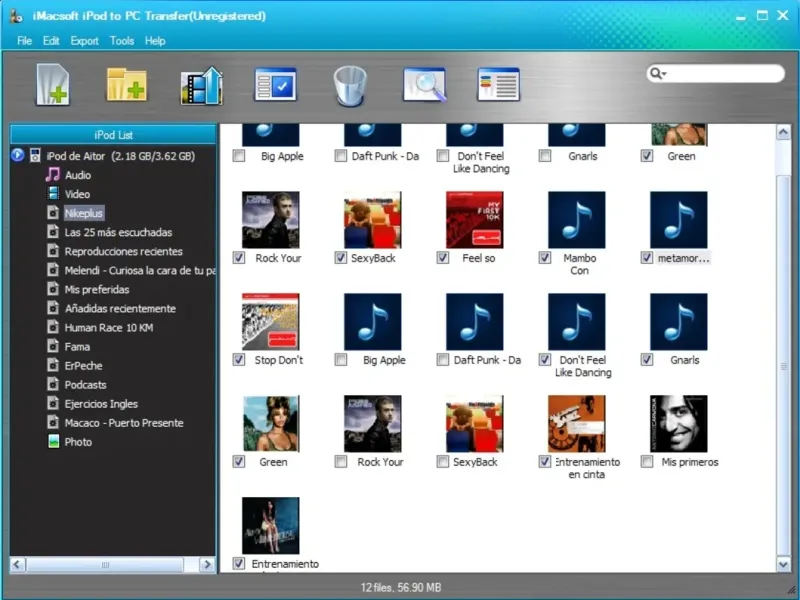
Task: Open the Edit menu
Action: [51, 41]
